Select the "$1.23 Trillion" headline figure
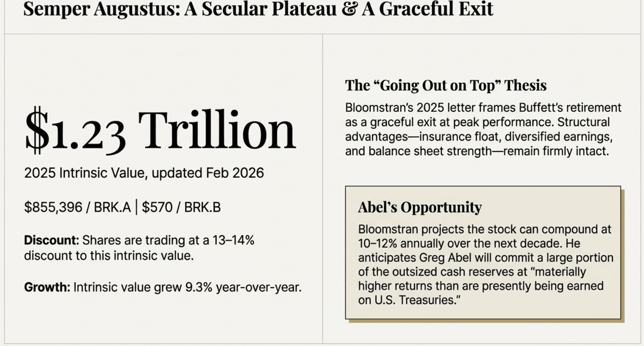644x346 pixels. (x=160, y=131)
